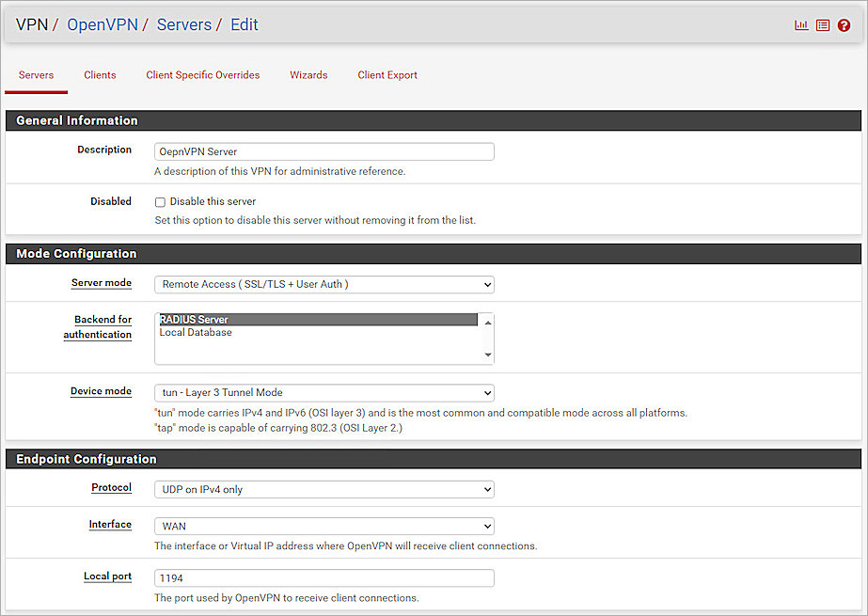Open the help icon in the top right
Image resolution: width=868 pixels, height=616 pixels.
click(x=844, y=25)
